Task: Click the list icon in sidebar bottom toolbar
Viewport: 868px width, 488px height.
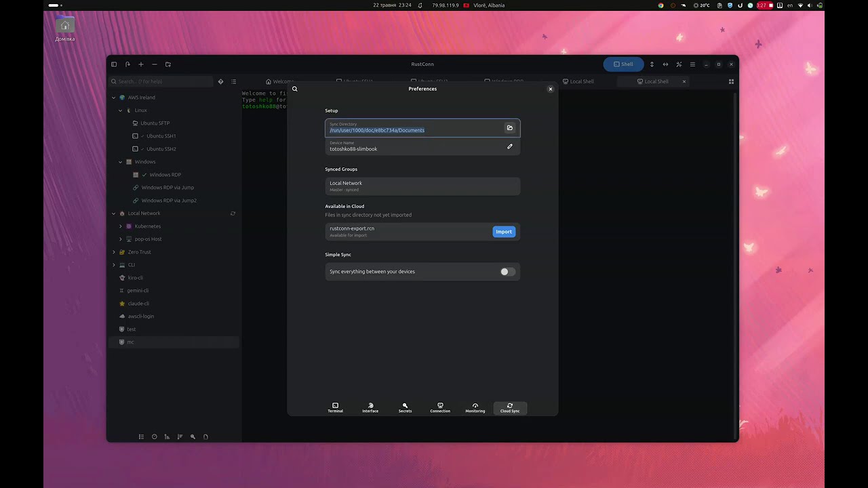Action: [x=141, y=436]
